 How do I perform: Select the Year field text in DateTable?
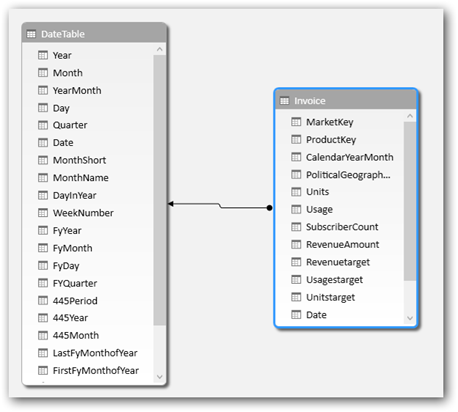[x=62, y=55]
